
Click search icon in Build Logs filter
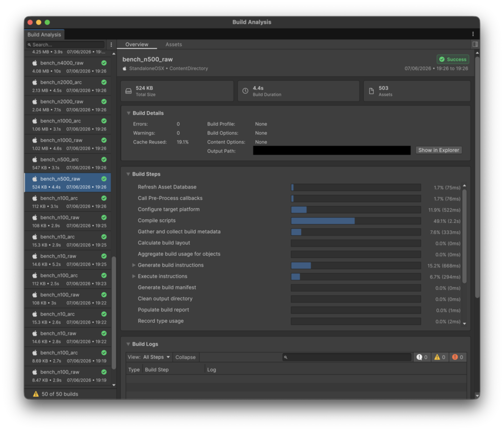pos(285,357)
